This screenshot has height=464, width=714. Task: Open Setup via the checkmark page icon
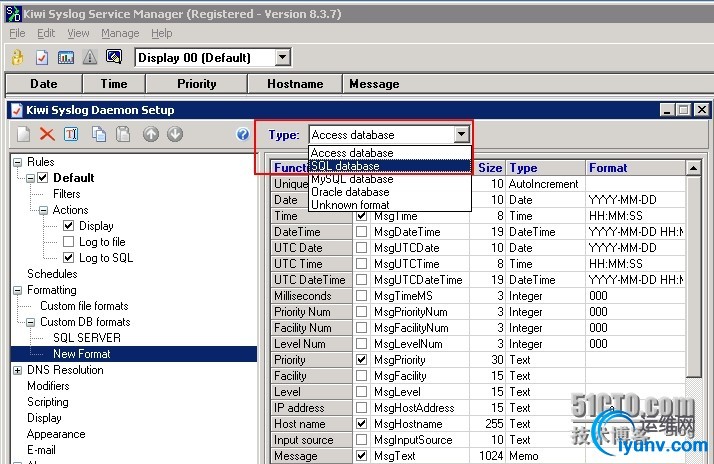tap(42, 58)
